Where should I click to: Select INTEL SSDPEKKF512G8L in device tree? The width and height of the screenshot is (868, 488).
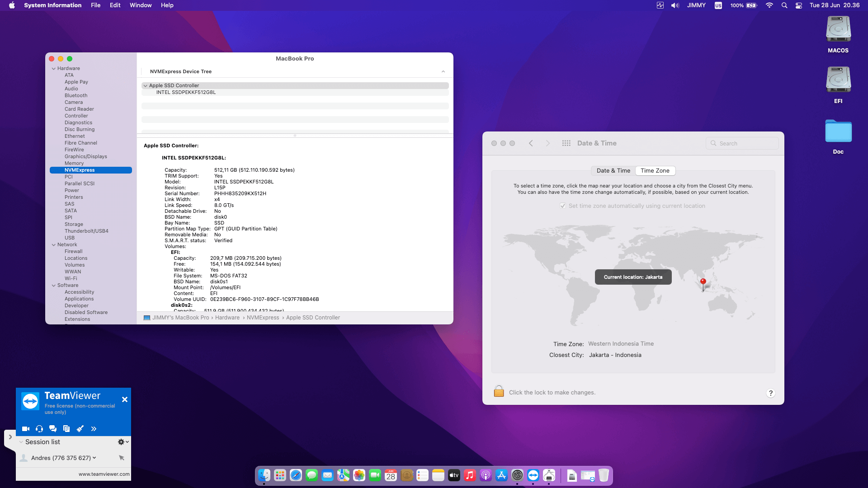coord(186,92)
